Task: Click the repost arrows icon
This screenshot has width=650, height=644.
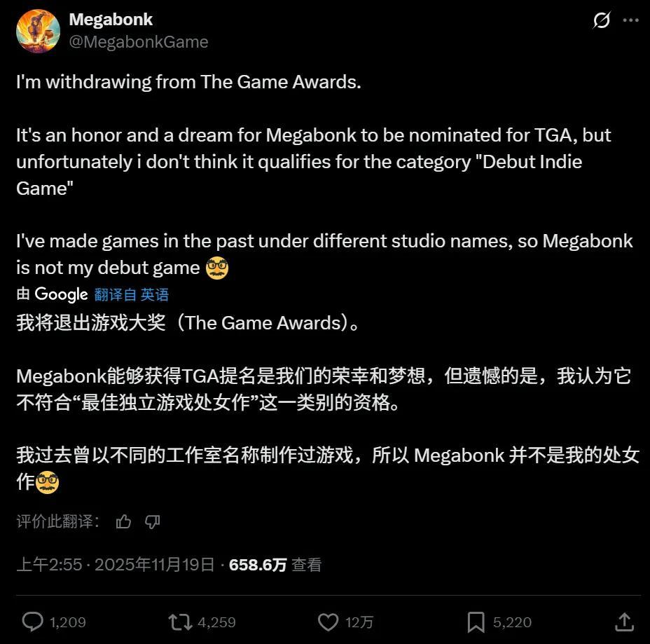Action: coord(180,622)
